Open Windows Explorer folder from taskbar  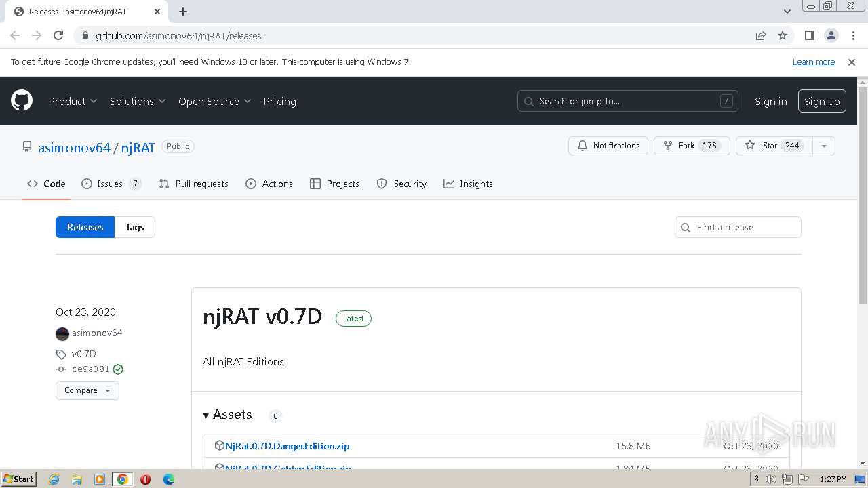coord(77,479)
